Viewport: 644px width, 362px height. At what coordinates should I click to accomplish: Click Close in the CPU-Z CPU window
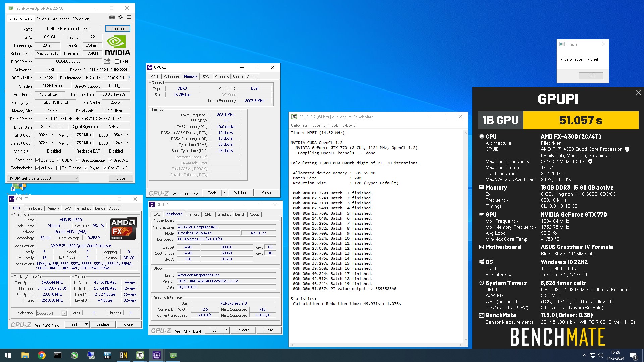pyautogui.click(x=128, y=324)
